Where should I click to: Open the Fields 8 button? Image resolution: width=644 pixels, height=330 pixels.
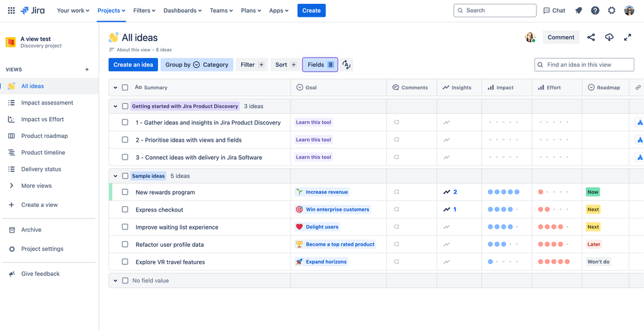click(320, 65)
